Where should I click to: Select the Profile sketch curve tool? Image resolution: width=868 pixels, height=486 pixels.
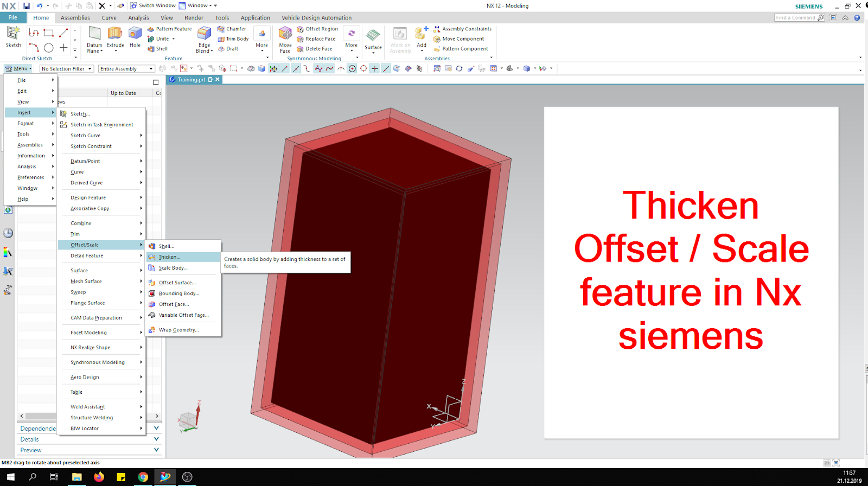[34, 33]
